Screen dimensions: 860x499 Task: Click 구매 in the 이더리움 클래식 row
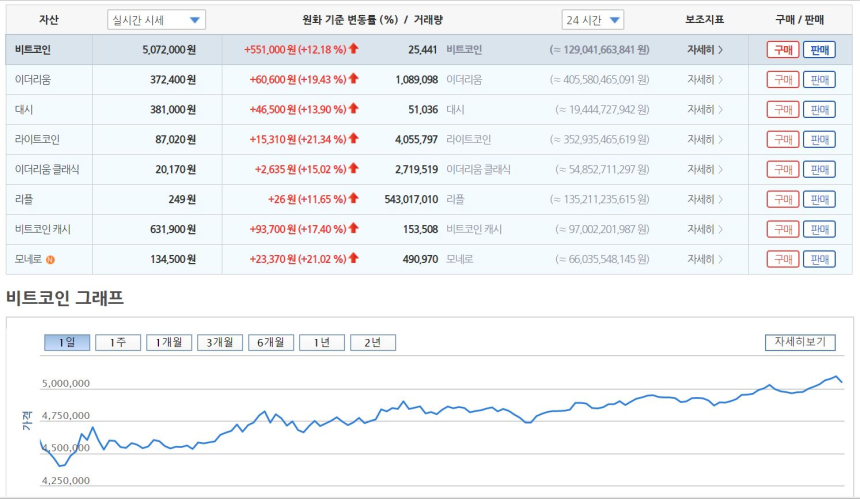click(x=783, y=169)
